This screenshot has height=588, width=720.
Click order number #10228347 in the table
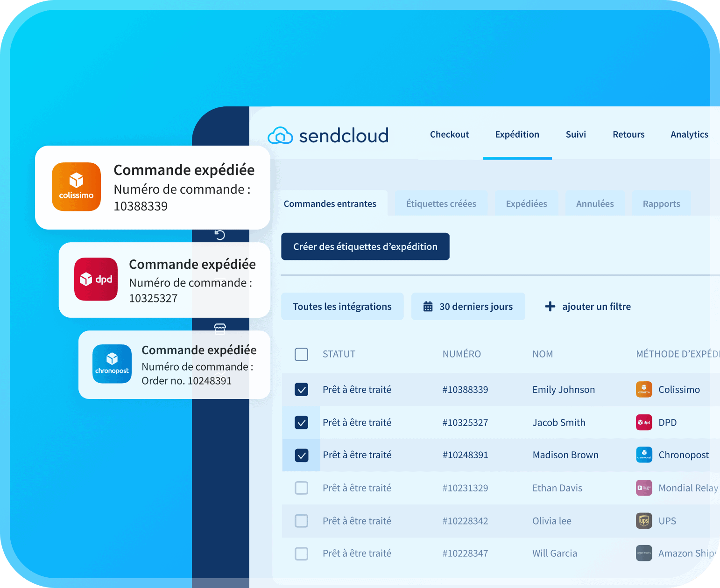point(466,553)
